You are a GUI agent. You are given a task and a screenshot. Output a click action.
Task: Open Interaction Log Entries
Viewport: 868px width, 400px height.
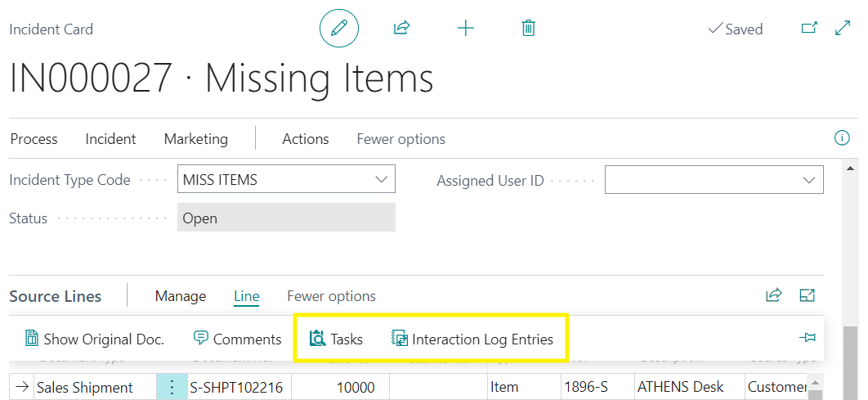(x=472, y=339)
